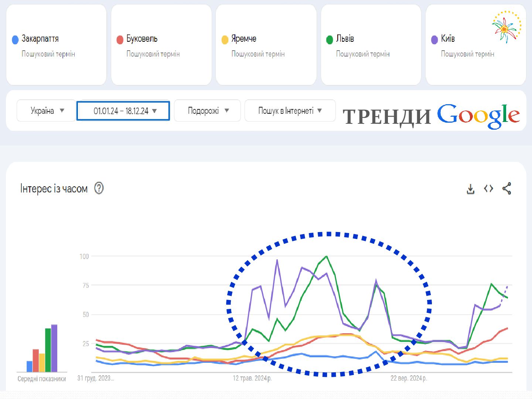Open the Україна region dropdown
Screen dimensions: 532x399
pos(47,110)
